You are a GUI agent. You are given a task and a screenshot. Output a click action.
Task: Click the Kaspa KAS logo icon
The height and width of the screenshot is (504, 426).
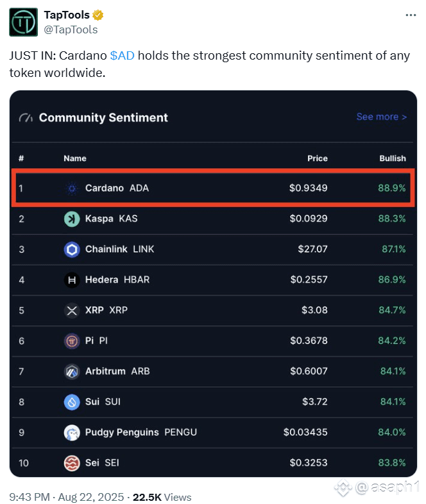[72, 219]
